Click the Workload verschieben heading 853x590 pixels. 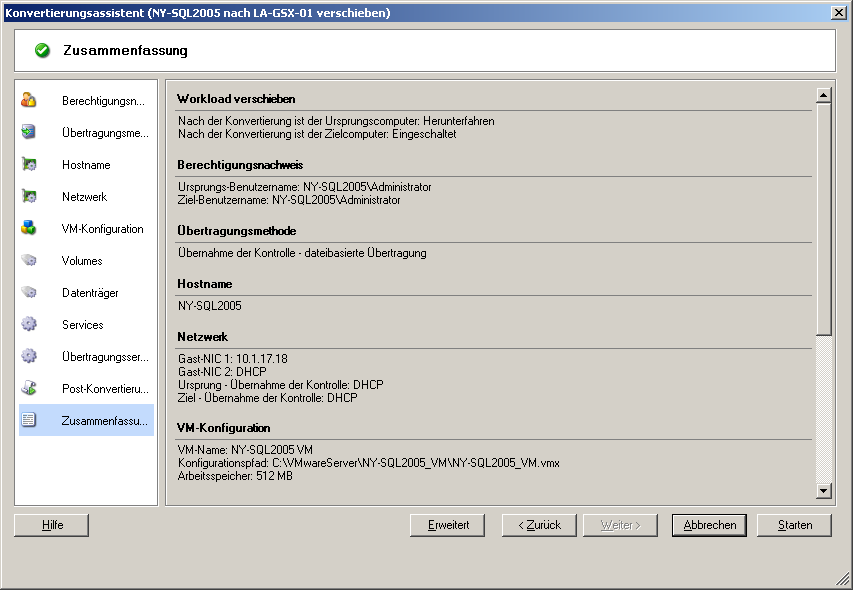236,99
